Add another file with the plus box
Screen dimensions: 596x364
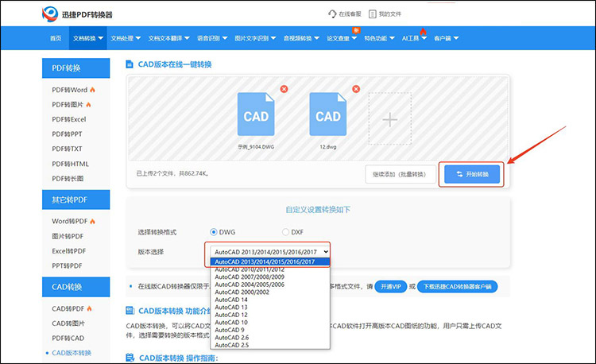(390, 118)
